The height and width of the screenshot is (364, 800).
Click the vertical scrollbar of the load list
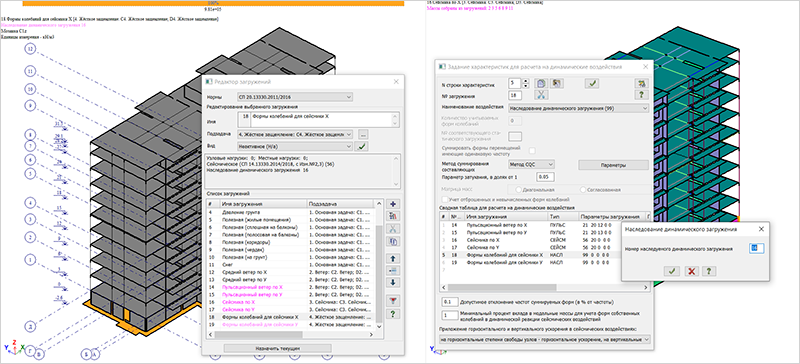coord(378,265)
